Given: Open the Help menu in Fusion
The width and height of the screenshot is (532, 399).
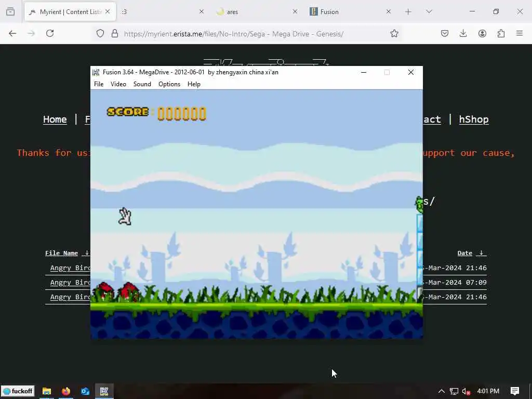Looking at the screenshot, I should coord(194,84).
